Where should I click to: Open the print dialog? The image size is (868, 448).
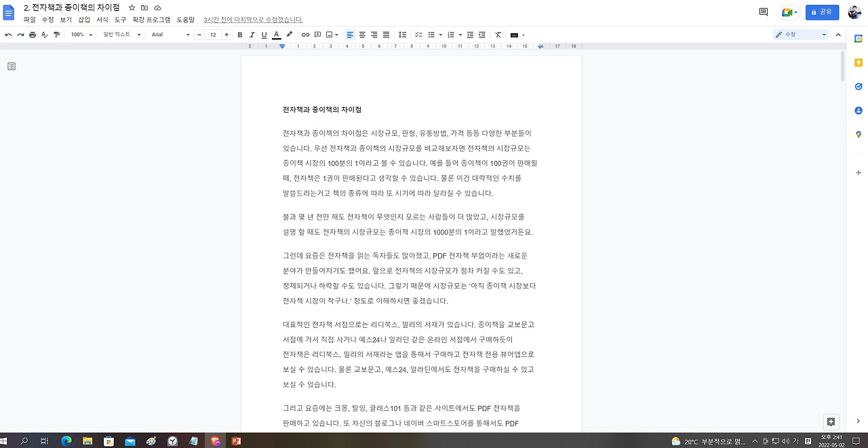coord(32,35)
